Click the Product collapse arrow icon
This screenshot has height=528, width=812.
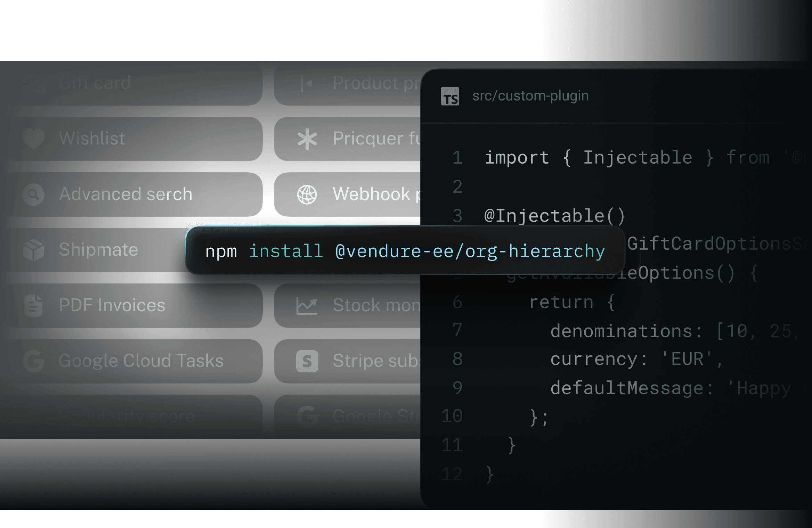click(307, 83)
